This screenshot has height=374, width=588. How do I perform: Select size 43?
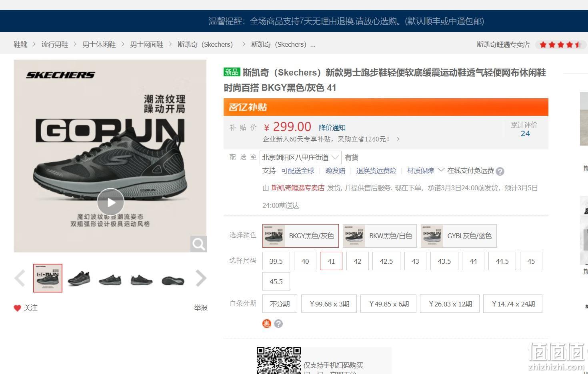[415, 261]
